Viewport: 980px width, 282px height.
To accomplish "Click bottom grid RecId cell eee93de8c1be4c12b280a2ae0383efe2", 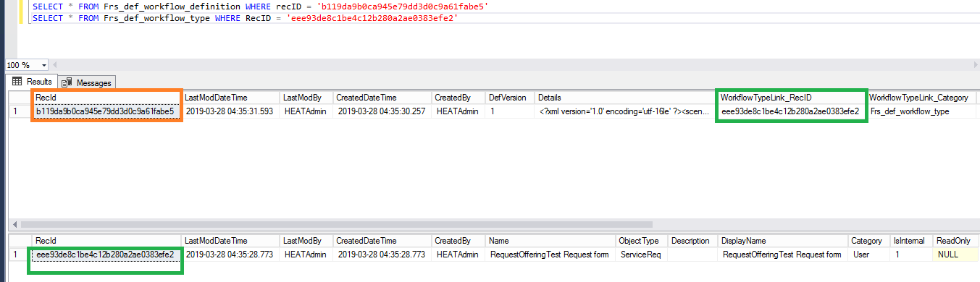I will (x=106, y=255).
